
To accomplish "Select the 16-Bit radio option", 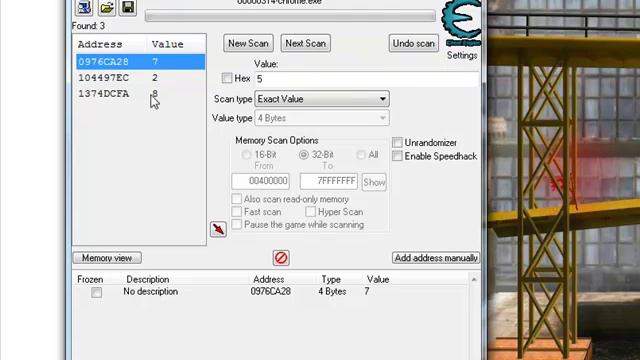I will pos(246,155).
